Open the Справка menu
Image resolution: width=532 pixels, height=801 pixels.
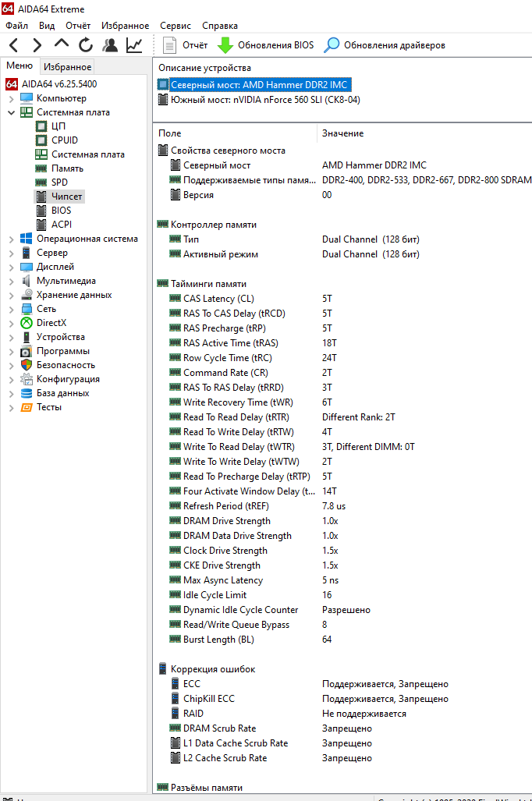coord(220,26)
